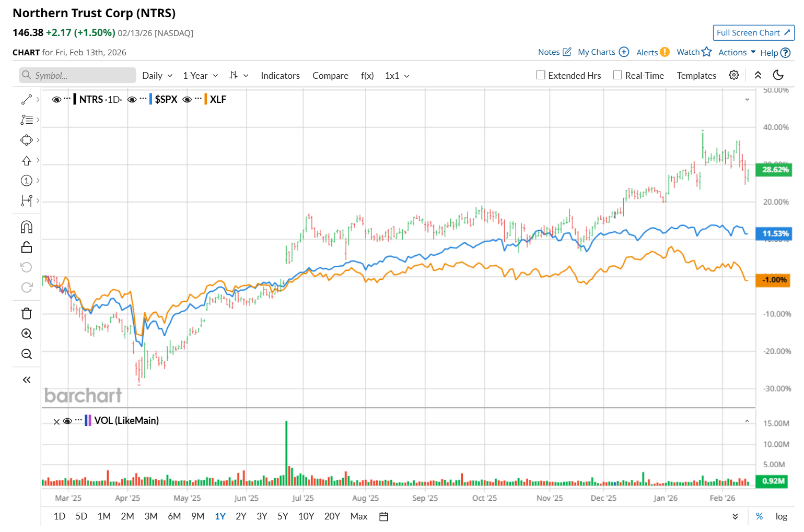Select the 3M time range

(x=151, y=516)
